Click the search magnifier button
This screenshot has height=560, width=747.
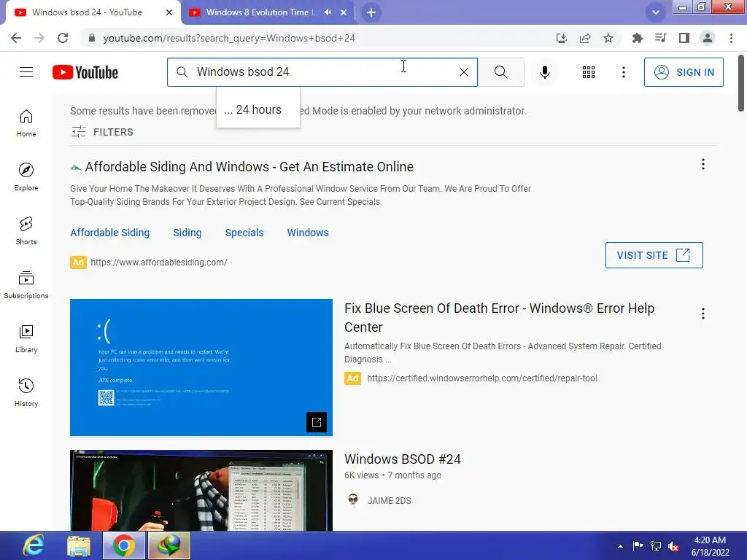[500, 72]
